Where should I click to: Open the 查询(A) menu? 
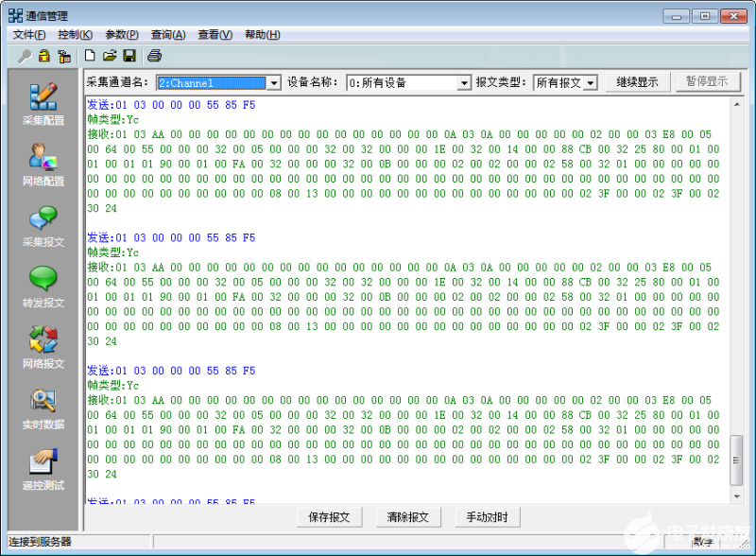pyautogui.click(x=167, y=34)
